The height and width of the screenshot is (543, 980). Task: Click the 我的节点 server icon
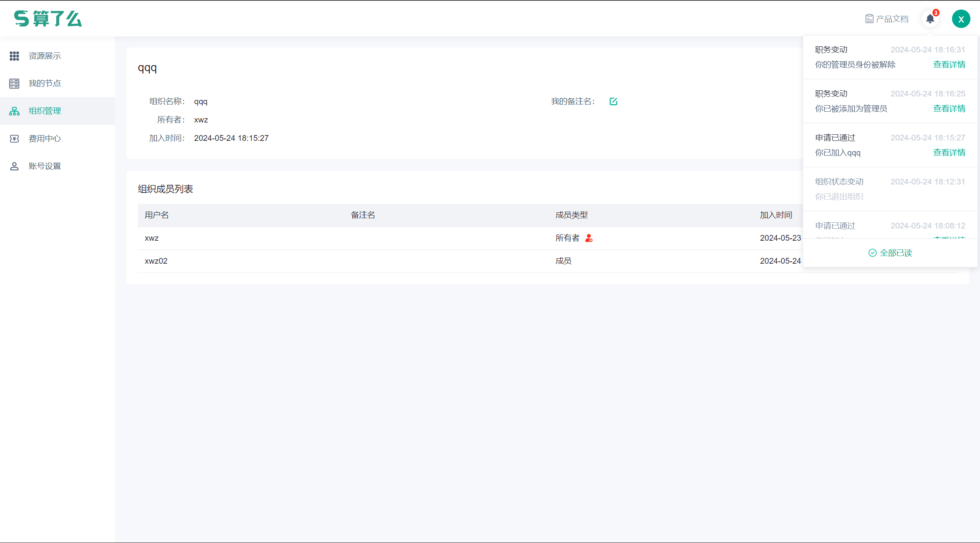pos(14,83)
